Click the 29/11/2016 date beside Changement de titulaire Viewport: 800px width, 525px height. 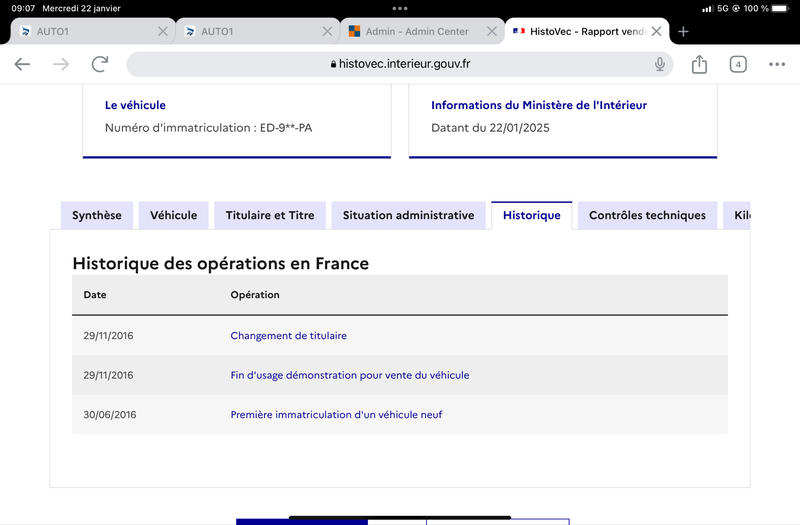click(108, 336)
